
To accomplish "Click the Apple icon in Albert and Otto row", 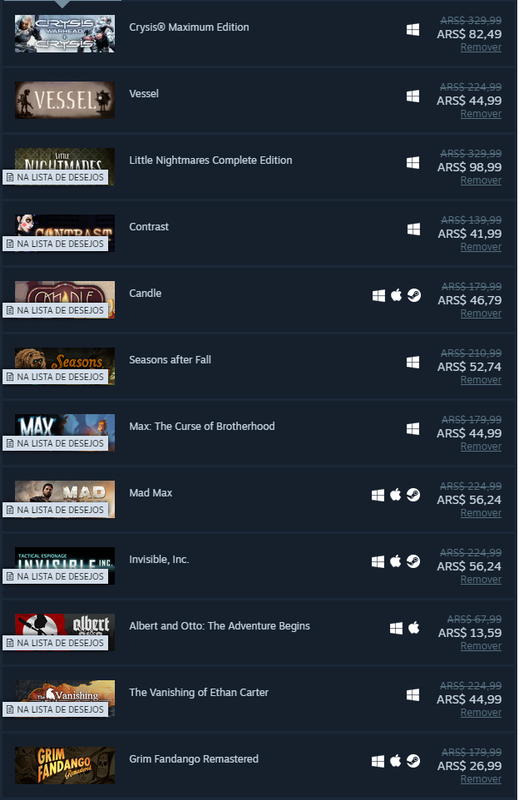I will (414, 628).
